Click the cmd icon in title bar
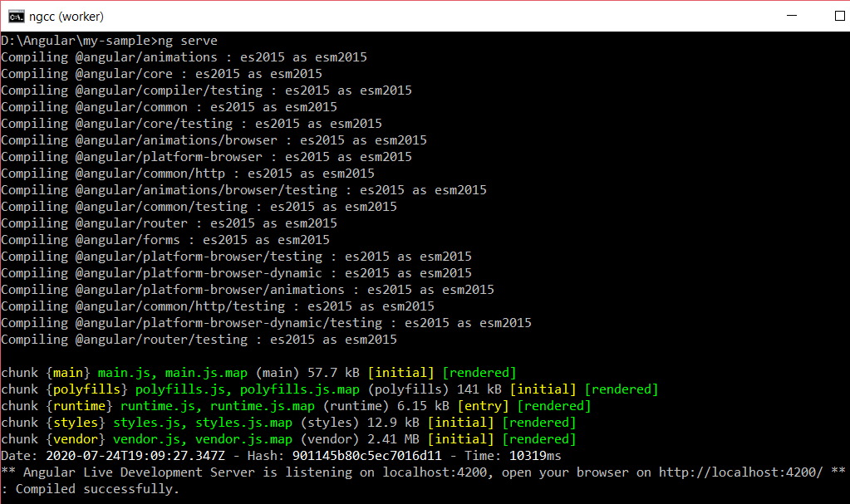 [17, 17]
